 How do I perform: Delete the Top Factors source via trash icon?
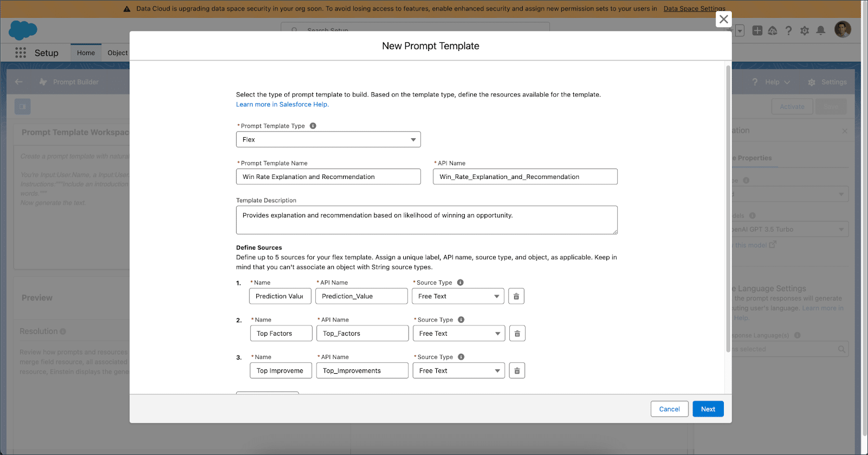click(517, 334)
